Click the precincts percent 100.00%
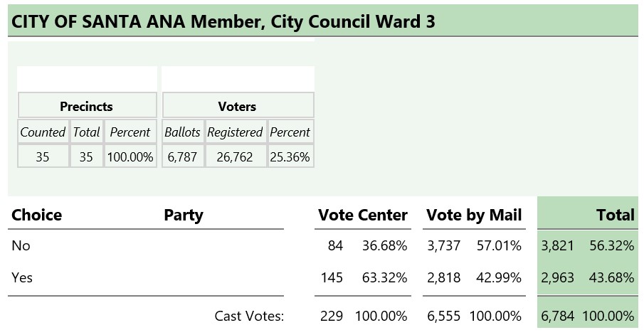This screenshot has width=644, height=335. click(x=130, y=156)
